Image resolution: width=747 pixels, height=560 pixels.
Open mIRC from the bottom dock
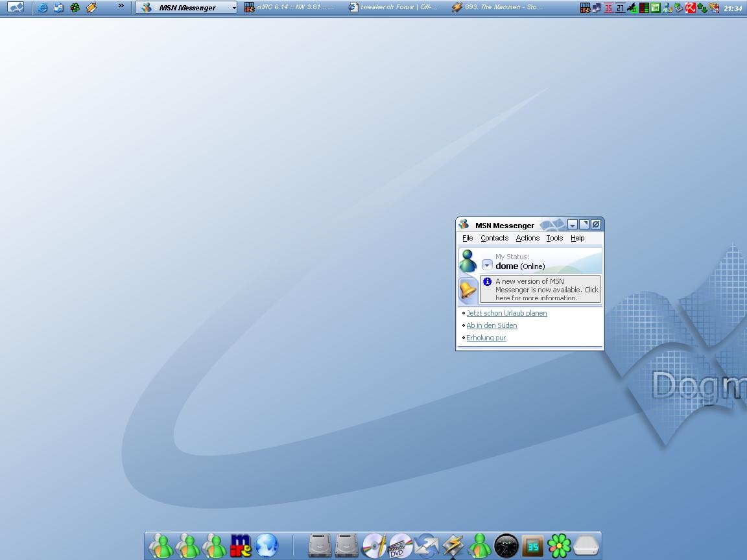[x=240, y=546]
